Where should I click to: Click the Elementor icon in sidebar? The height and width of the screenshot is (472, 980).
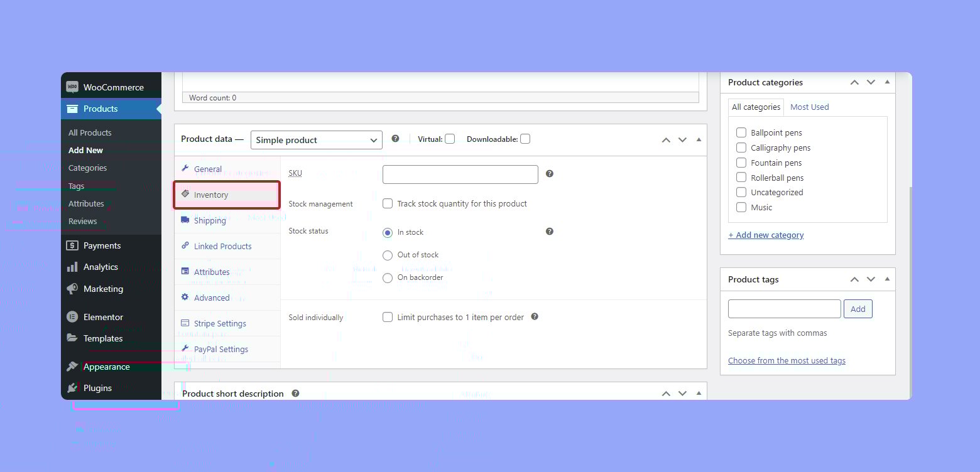point(72,317)
